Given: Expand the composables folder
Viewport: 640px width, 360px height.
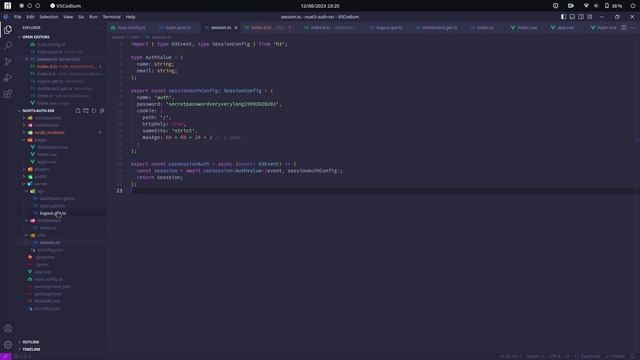Looking at the screenshot, I should 48,118.
